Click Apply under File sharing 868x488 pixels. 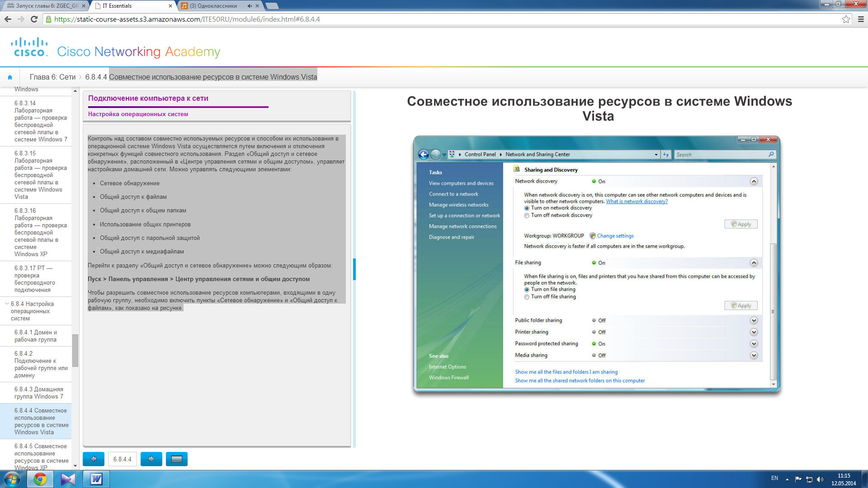(x=741, y=305)
